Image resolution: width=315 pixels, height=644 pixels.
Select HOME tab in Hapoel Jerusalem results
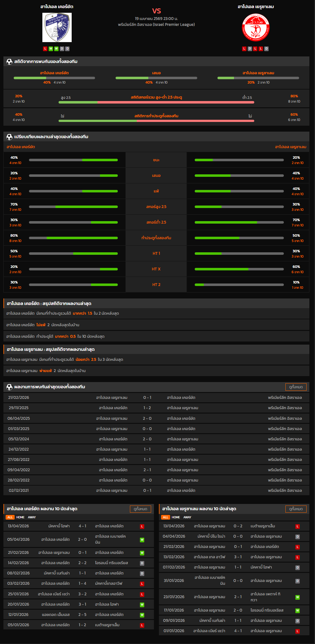pyautogui.click(x=176, y=517)
